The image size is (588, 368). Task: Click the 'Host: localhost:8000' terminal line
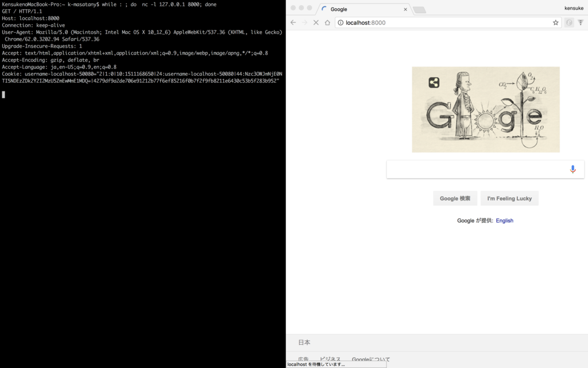(x=30, y=18)
